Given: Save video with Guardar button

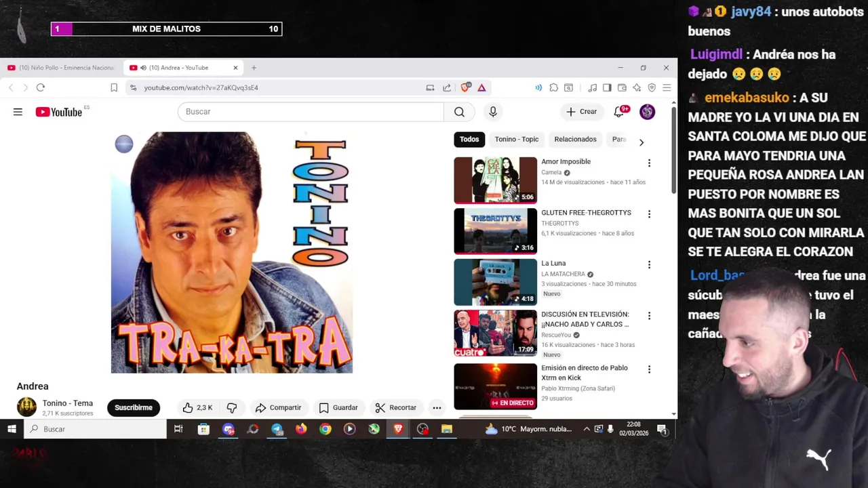Looking at the screenshot, I should (x=338, y=407).
